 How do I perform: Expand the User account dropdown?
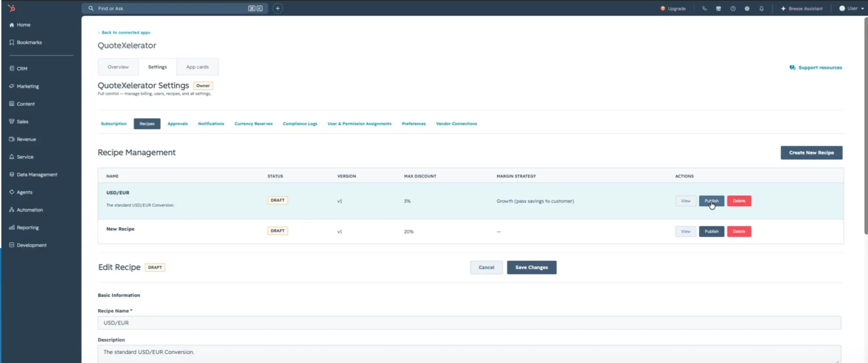pos(852,8)
